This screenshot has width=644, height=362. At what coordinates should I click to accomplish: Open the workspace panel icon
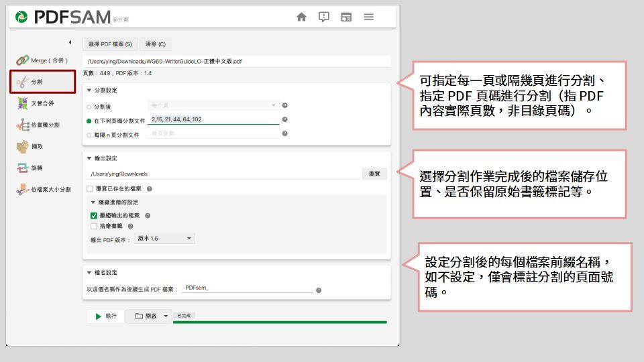click(346, 17)
